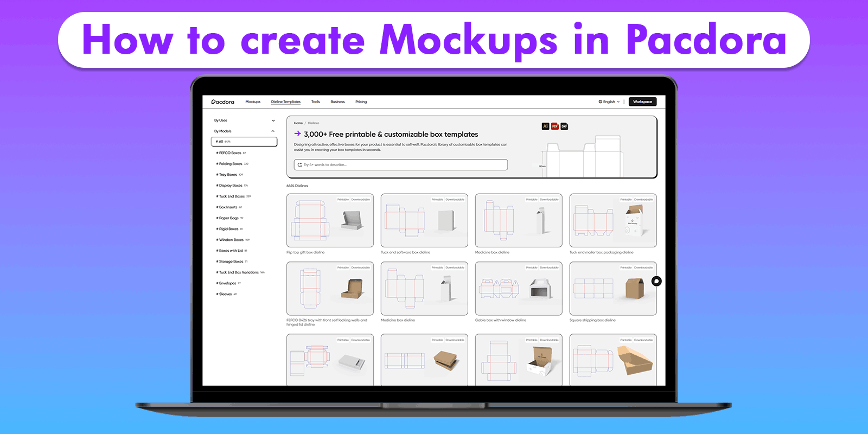Click the Downloadable tag on Square shipping box

[643, 267]
